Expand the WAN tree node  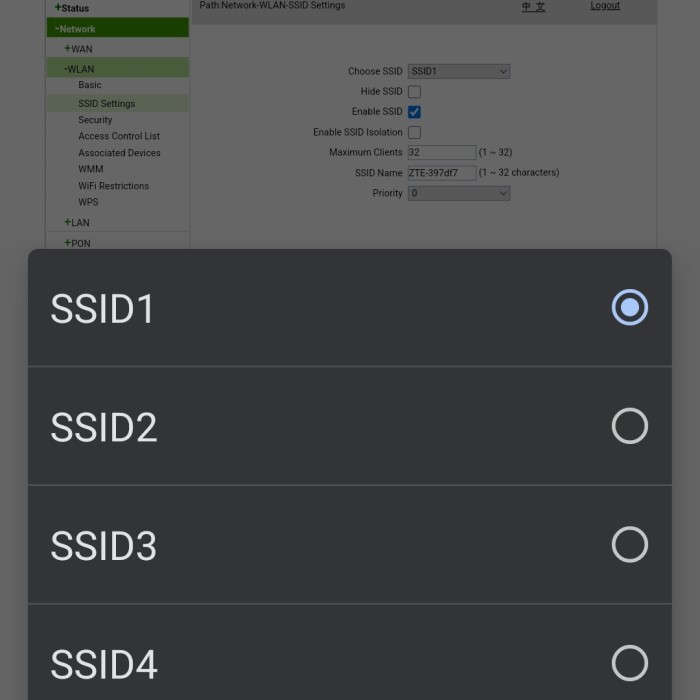(x=78, y=49)
